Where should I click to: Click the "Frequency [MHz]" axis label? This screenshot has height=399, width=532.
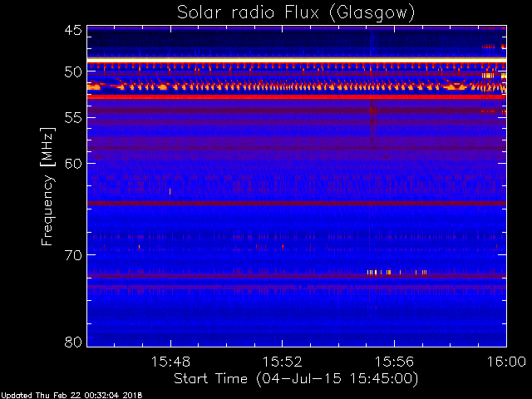pos(47,186)
